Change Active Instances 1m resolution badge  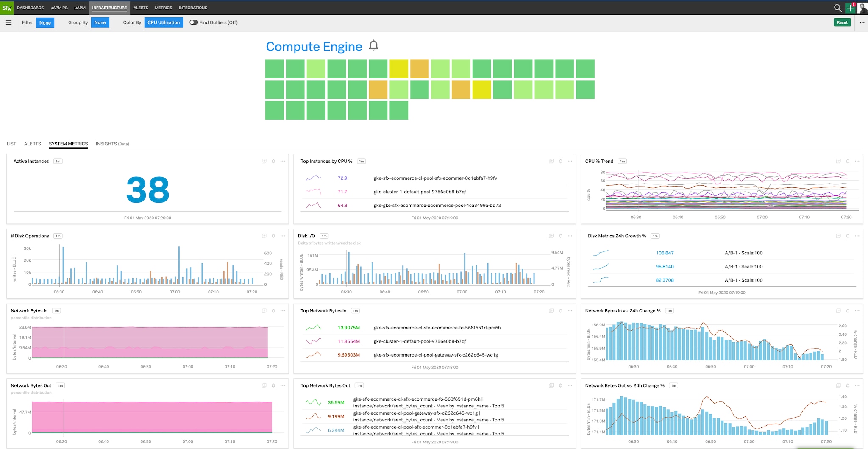[x=58, y=161]
